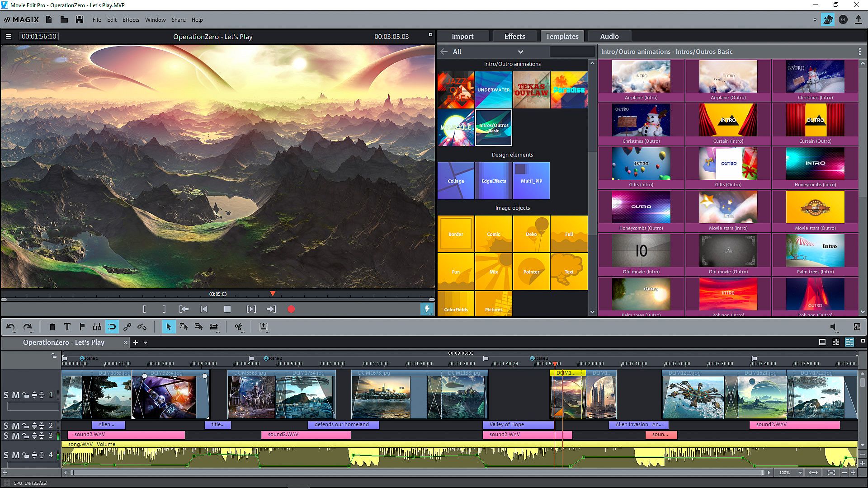The height and width of the screenshot is (488, 868).
Task: Select the Curtain (Intro) template thumbnail
Action: (728, 120)
